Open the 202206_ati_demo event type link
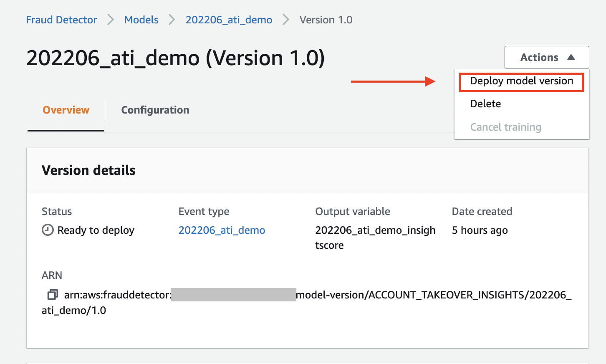The image size is (606, 364). coord(222,230)
